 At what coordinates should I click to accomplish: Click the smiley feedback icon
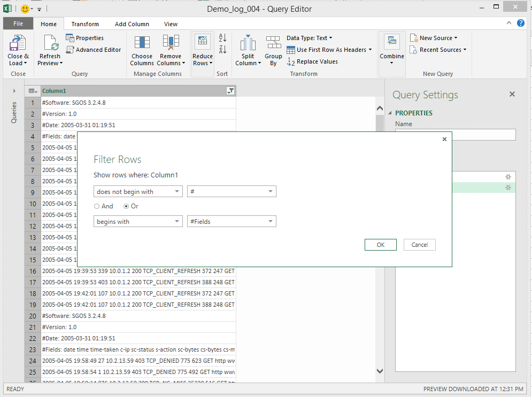[x=25, y=9]
